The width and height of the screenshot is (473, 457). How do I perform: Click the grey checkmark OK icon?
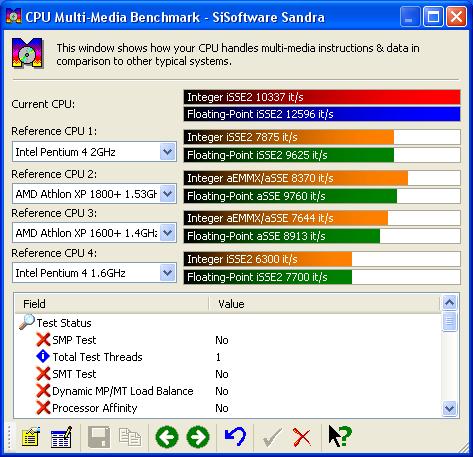click(272, 437)
